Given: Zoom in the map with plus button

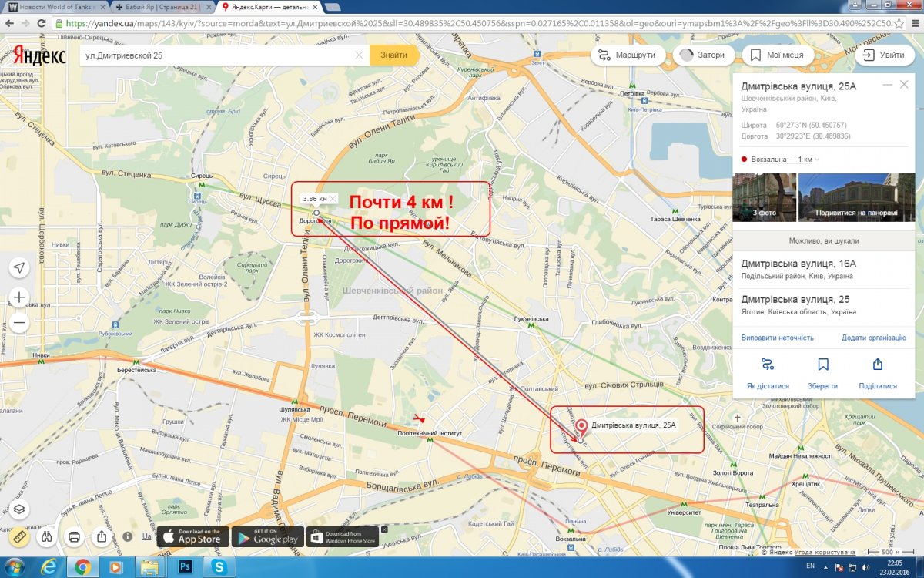Looking at the screenshot, I should point(19,297).
